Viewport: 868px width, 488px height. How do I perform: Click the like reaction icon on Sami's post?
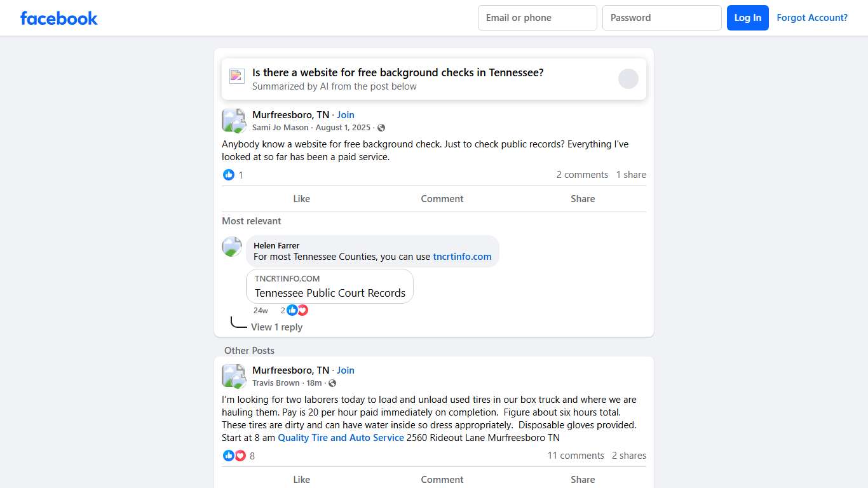(x=229, y=175)
